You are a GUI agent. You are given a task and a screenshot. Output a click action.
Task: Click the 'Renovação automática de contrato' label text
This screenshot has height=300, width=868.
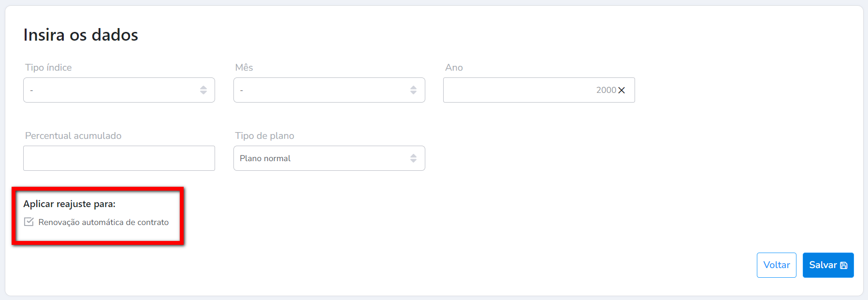(103, 223)
